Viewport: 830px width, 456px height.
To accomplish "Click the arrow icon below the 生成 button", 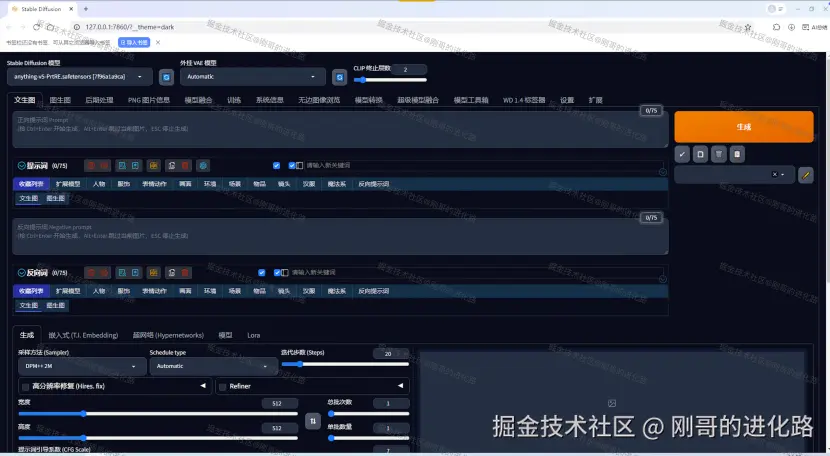I will tap(682, 155).
